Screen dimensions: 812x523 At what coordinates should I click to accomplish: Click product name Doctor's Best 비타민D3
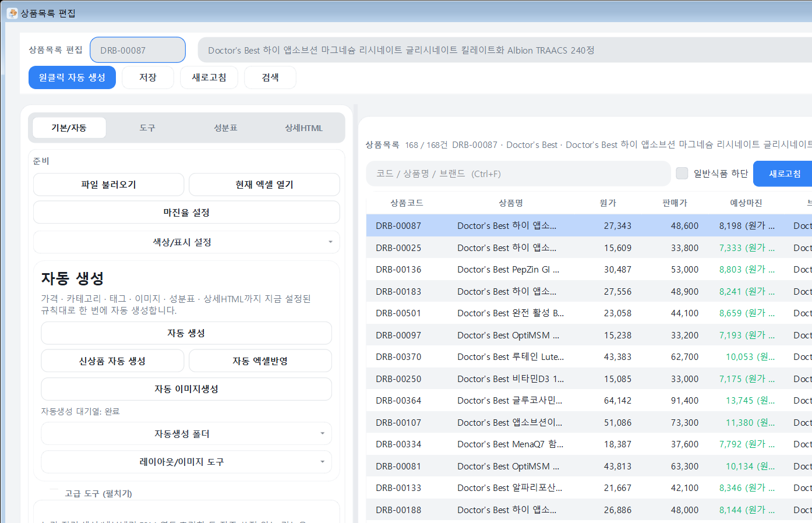tap(511, 379)
